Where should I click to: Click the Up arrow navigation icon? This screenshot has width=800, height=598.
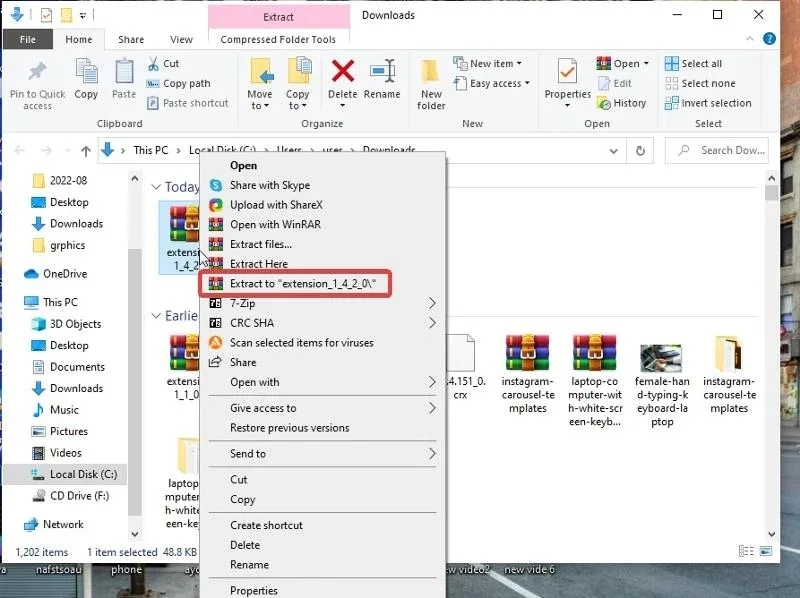point(86,151)
